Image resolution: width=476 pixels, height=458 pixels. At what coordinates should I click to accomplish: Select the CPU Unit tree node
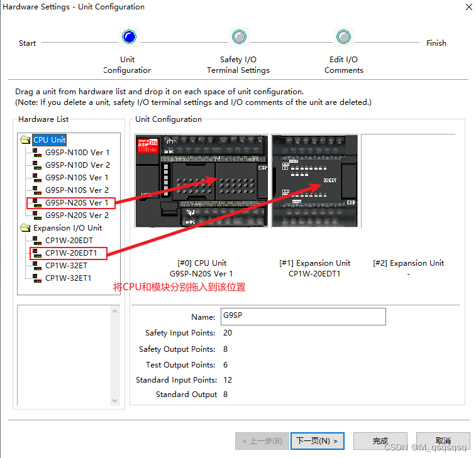click(x=49, y=140)
